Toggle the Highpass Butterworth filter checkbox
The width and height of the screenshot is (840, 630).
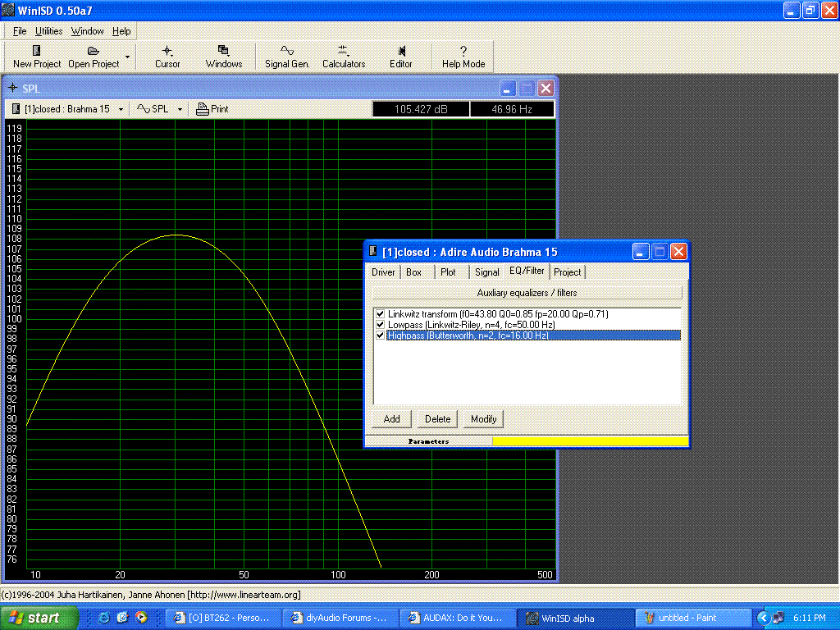[381, 336]
